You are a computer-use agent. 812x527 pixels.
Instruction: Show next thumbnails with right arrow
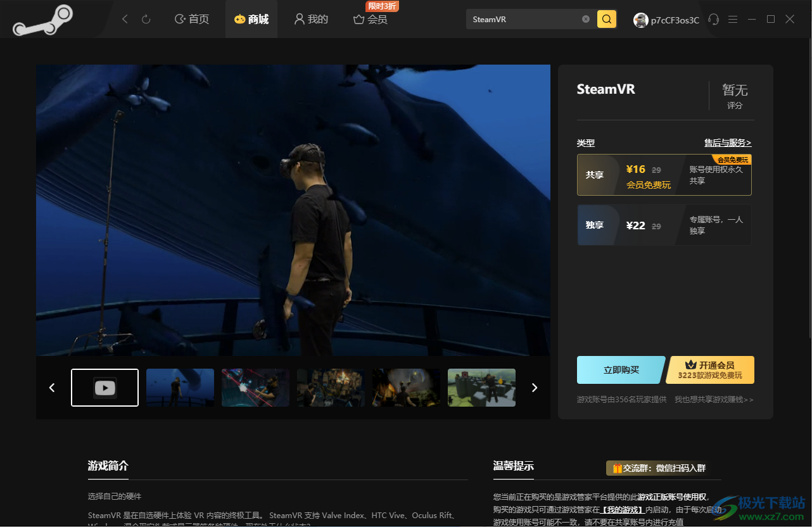point(535,388)
